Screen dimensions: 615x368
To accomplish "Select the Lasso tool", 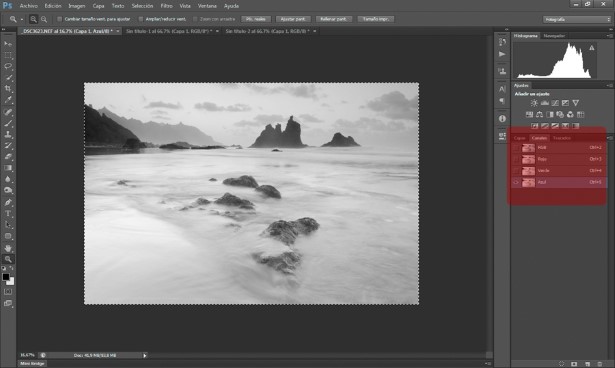I will pyautogui.click(x=8, y=66).
